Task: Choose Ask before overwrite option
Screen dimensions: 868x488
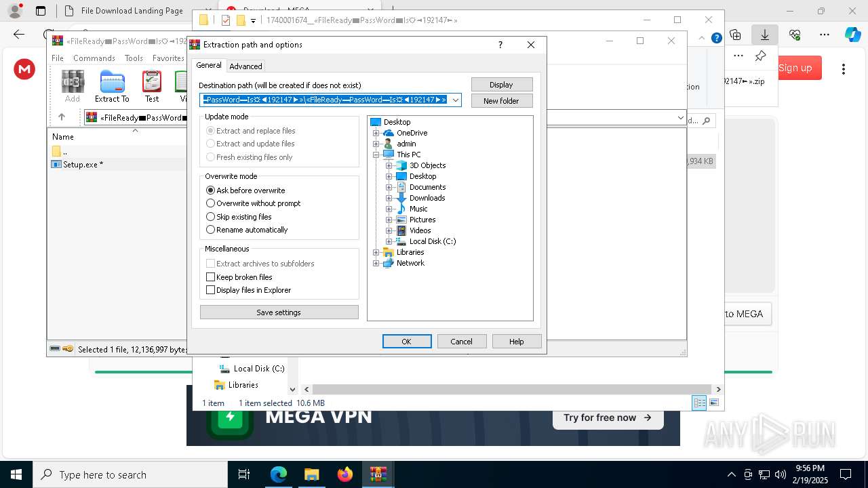Action: point(245,190)
